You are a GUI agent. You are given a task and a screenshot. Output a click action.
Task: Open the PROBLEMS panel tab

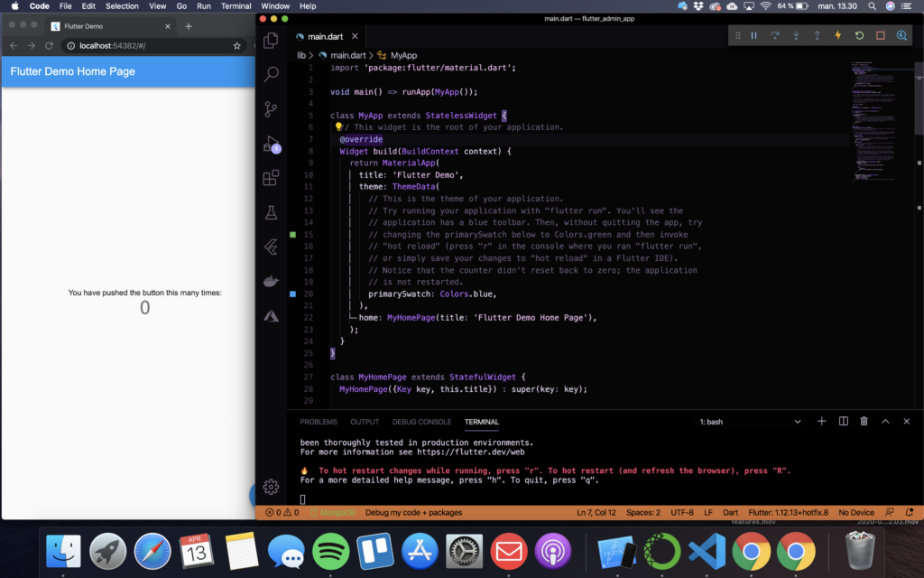coord(318,421)
